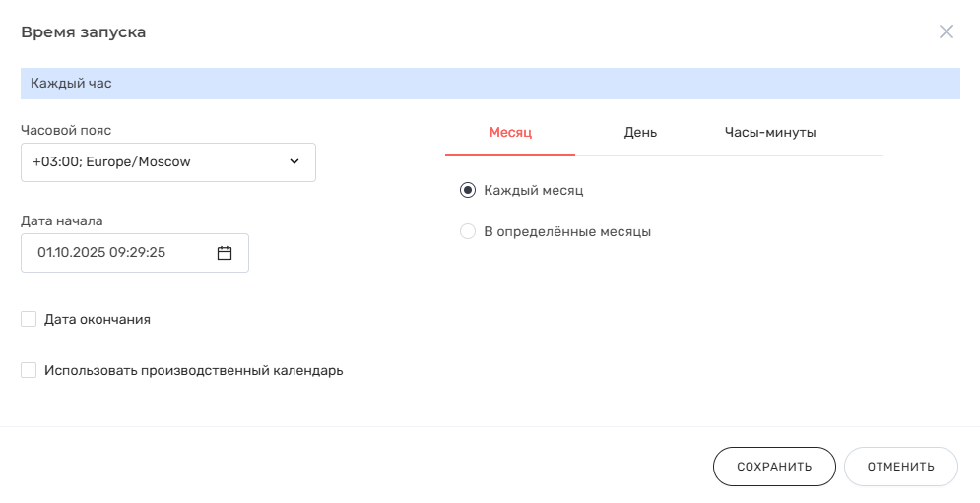Click the Дата окончания label text
Image resolution: width=980 pixels, height=503 pixels.
98,319
